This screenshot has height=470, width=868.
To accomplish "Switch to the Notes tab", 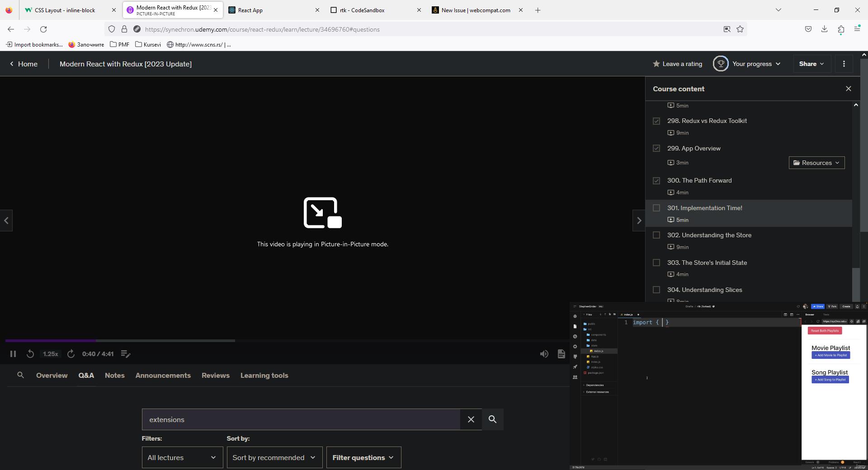I will point(114,375).
